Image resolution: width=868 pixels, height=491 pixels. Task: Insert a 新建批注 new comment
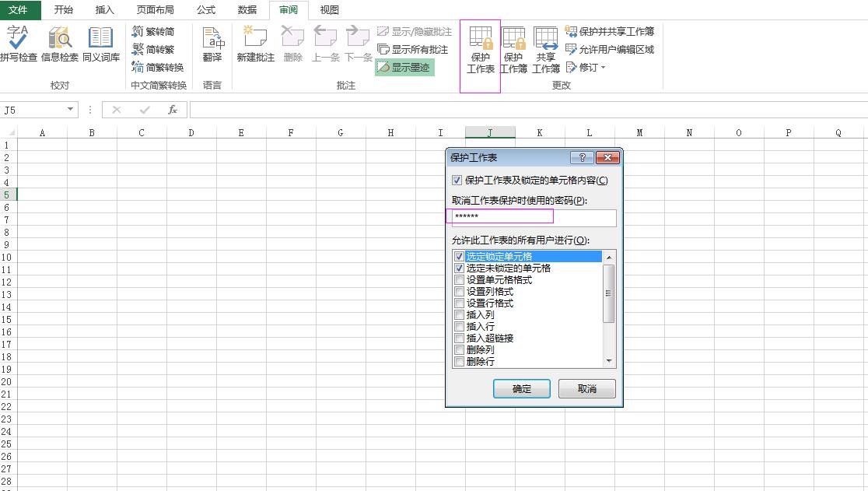(x=255, y=43)
